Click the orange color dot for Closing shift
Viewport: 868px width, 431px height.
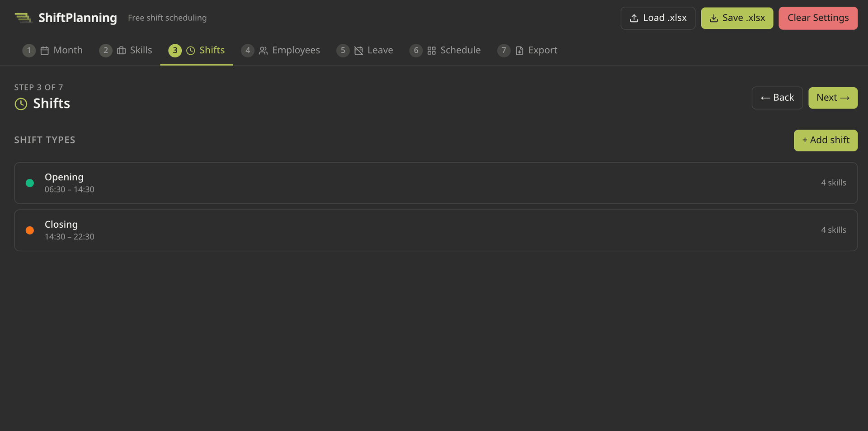(29, 230)
